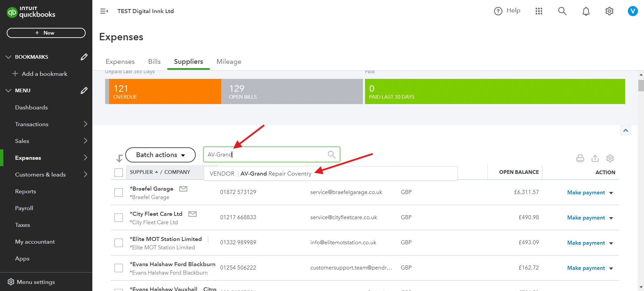This screenshot has width=644, height=291.
Task: Expand Braefel Garage action dropdown arrow
Action: click(611, 193)
